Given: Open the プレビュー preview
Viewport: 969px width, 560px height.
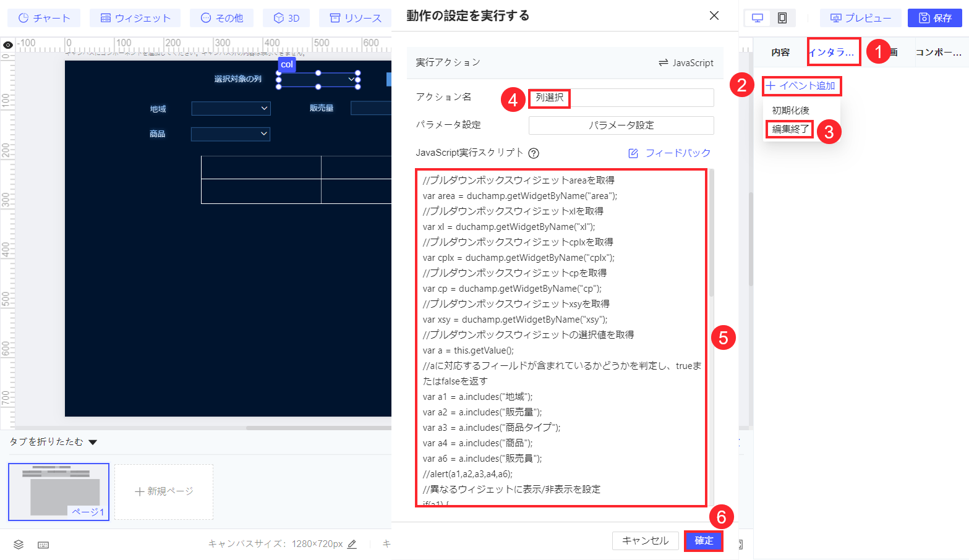Looking at the screenshot, I should 860,18.
